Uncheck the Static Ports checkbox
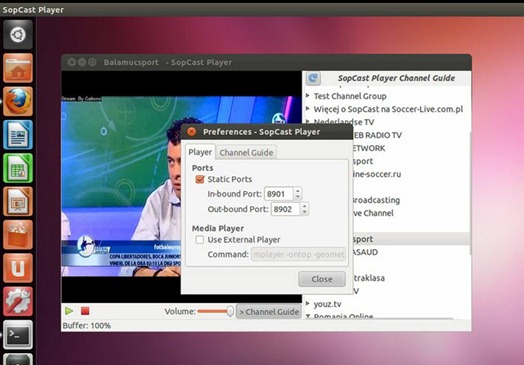The image size is (524, 365). coord(200,179)
